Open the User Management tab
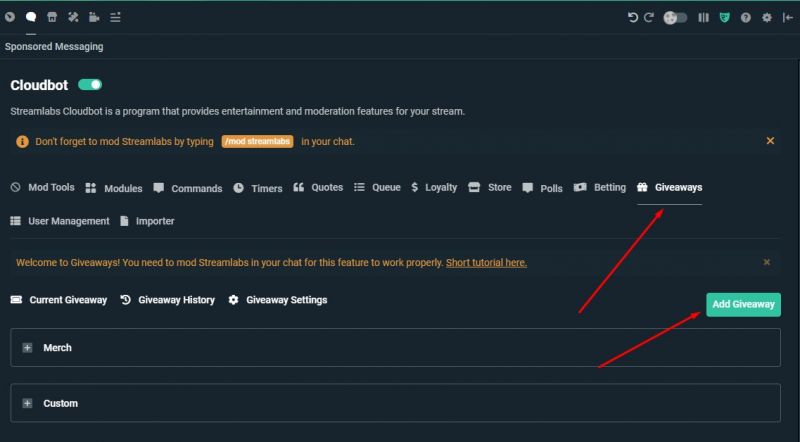Viewport: 800px width, 442px height. coord(60,221)
